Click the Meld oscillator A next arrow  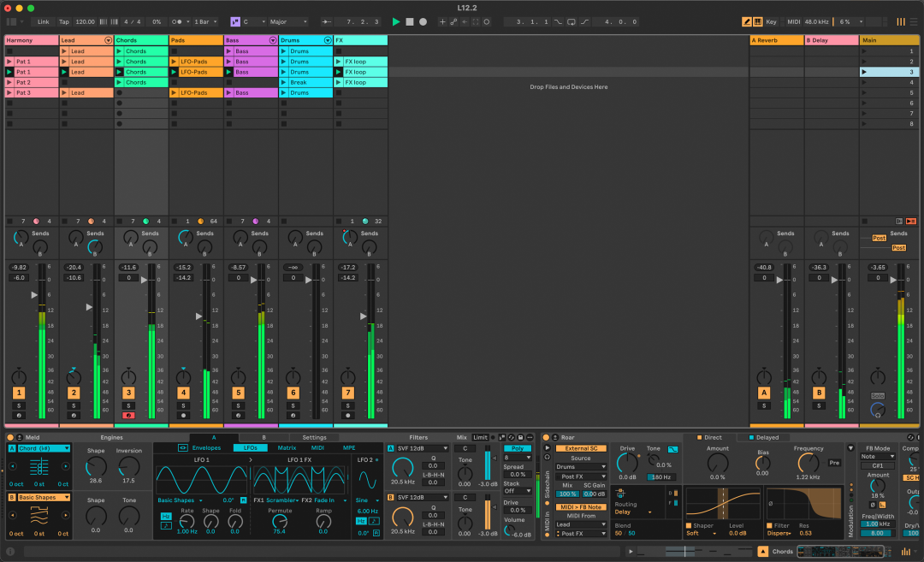65,466
